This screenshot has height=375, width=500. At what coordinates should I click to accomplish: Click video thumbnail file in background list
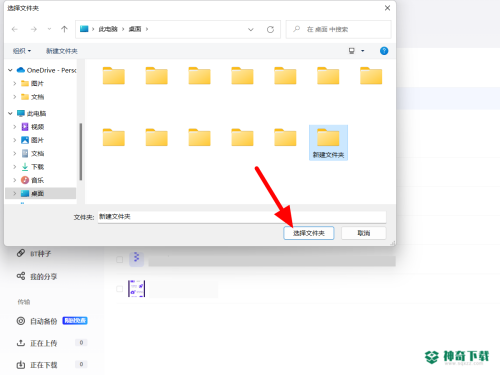pos(136,289)
